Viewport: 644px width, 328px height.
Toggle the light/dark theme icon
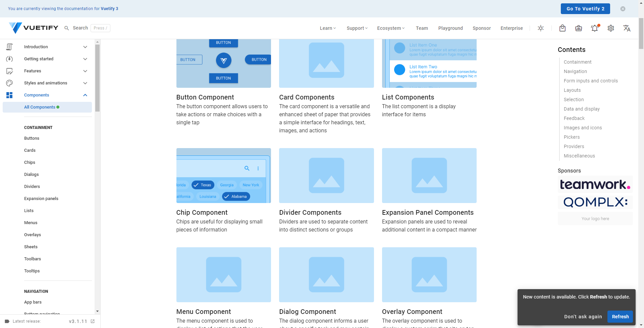pos(541,28)
